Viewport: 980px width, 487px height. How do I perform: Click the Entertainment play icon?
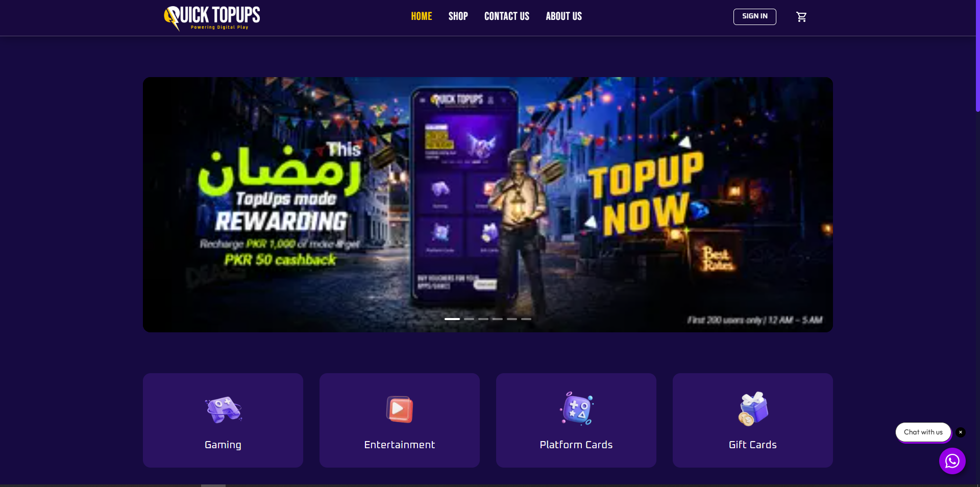tap(400, 409)
